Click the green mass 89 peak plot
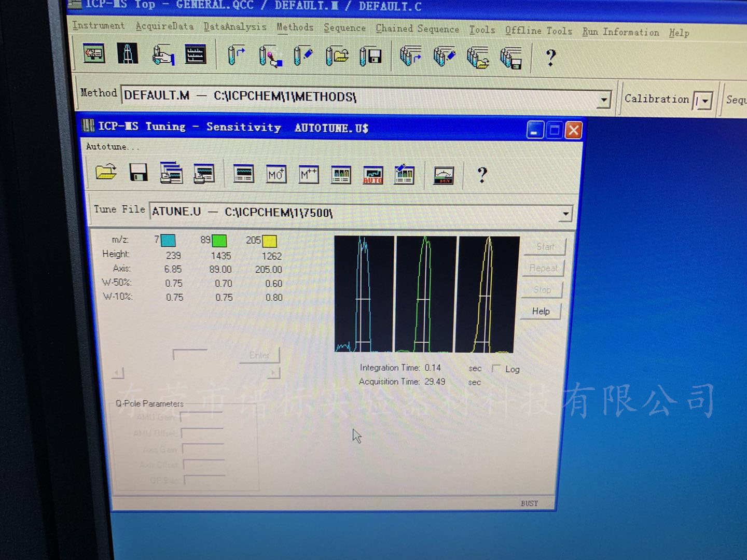The width and height of the screenshot is (747, 560). [425, 294]
